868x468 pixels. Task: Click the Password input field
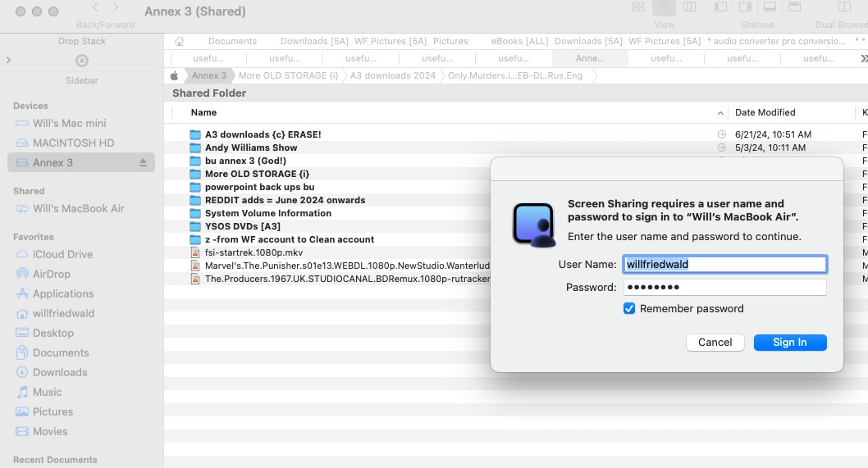(x=724, y=287)
